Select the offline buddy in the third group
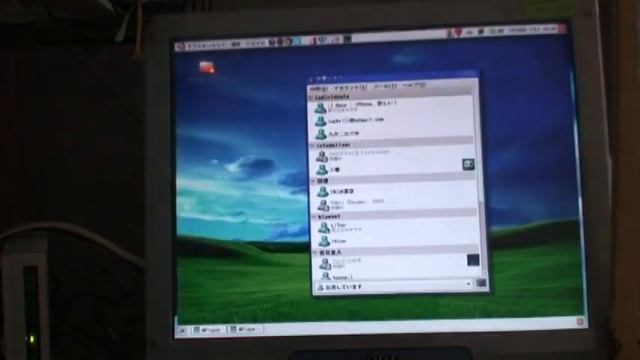Screen dimensions: 640x360 395,204
